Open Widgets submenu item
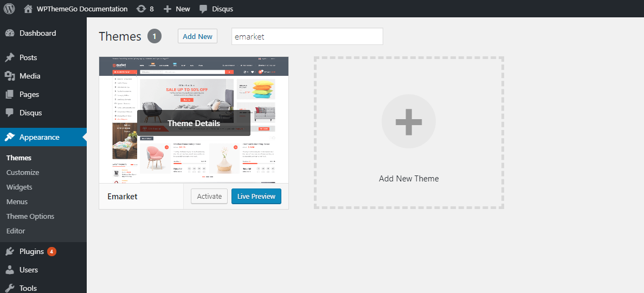Screen dimensions: 644x293 tap(20, 187)
